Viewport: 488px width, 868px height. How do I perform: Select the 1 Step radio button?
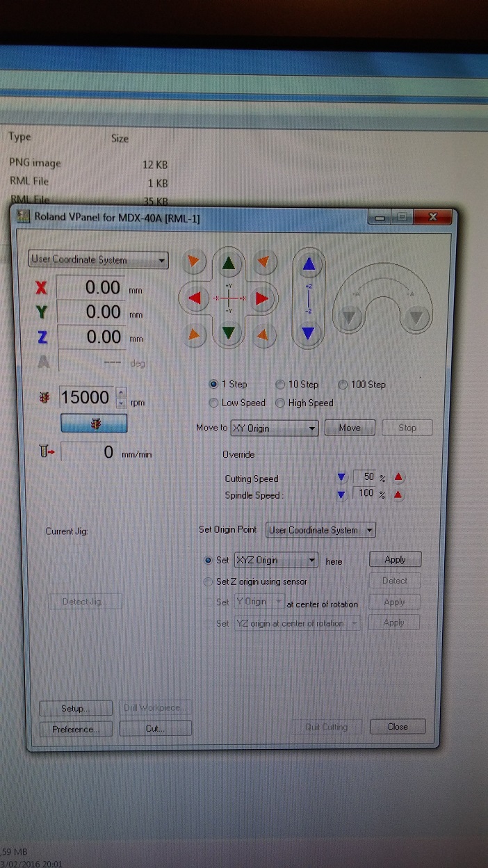coord(213,384)
